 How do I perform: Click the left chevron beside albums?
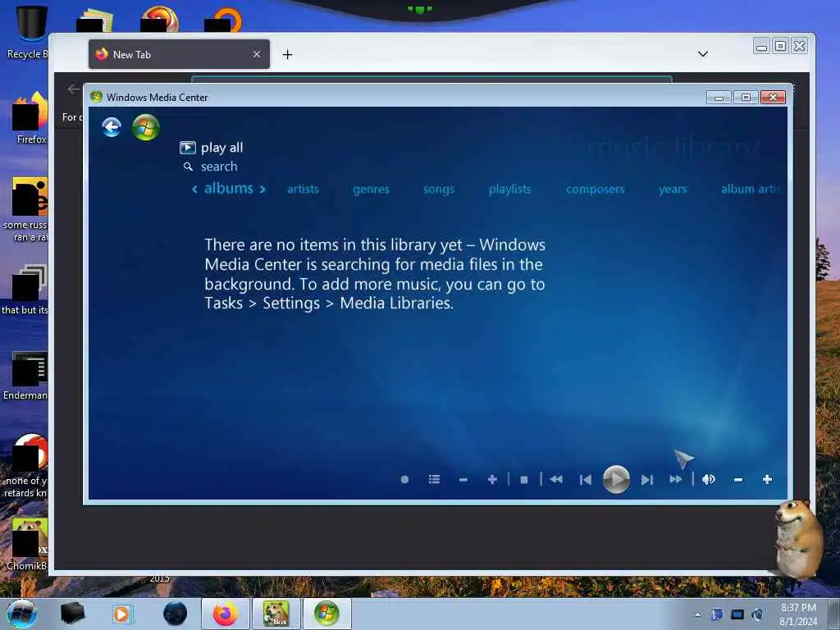pyautogui.click(x=194, y=189)
